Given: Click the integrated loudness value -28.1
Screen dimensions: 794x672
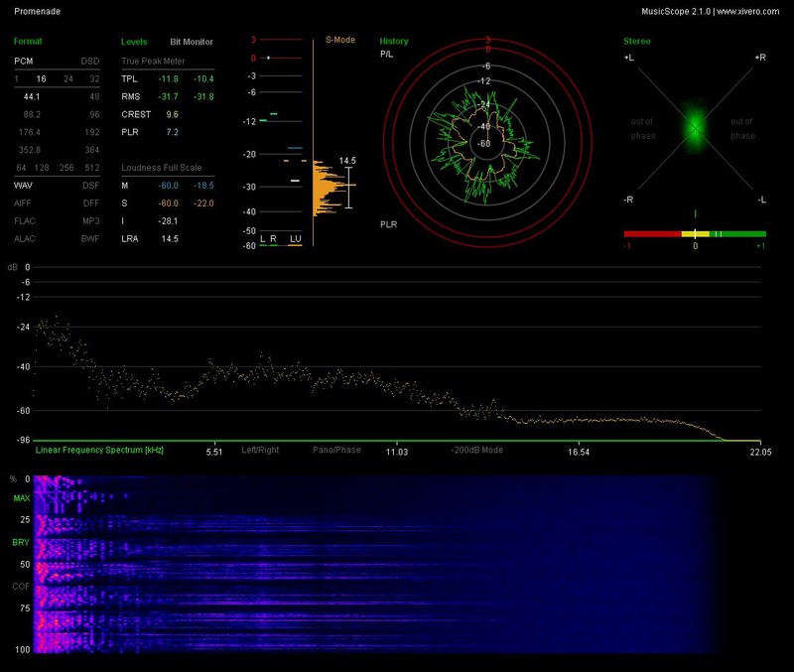Looking at the screenshot, I should coord(168,220).
